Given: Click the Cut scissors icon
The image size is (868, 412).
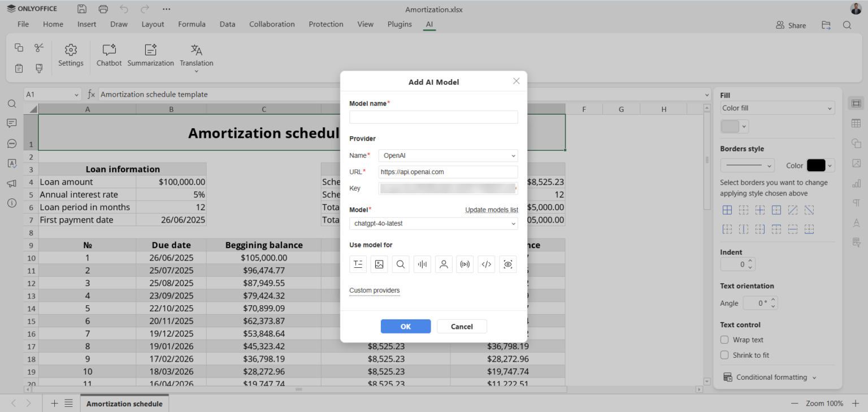Looking at the screenshot, I should (x=39, y=48).
